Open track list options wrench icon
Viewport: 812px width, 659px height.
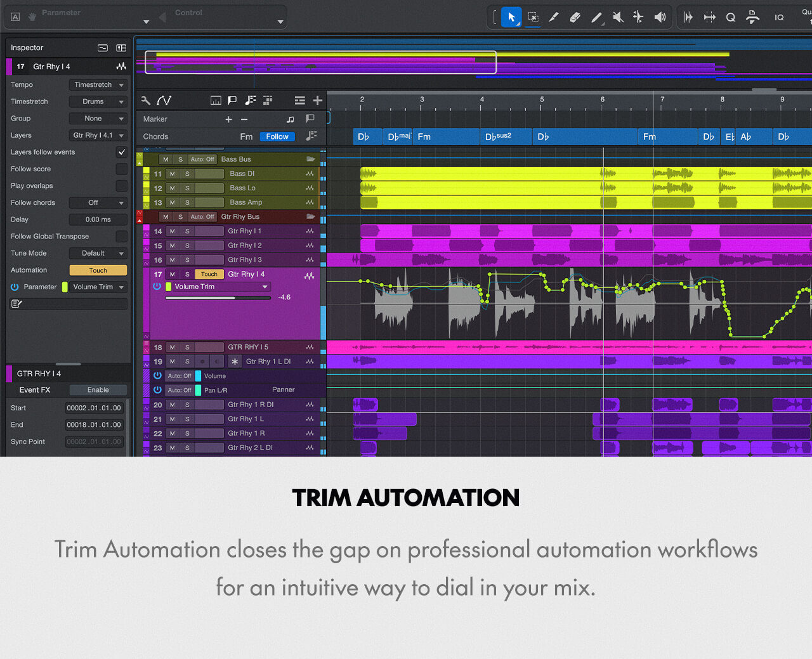pos(146,100)
